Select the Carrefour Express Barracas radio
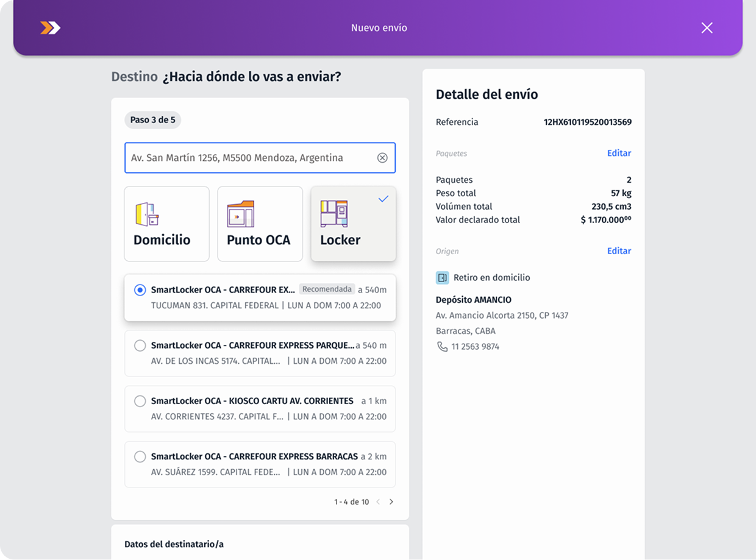The height and width of the screenshot is (560, 756). 140,456
